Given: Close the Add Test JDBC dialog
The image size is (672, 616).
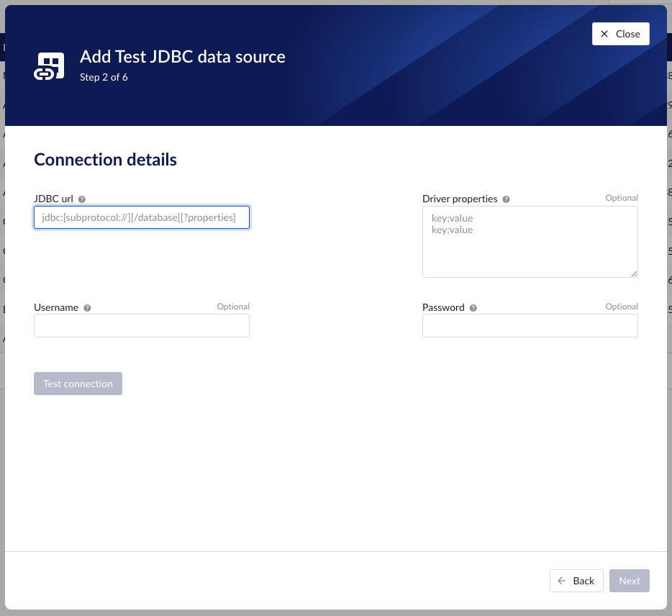Looking at the screenshot, I should pyautogui.click(x=620, y=33).
